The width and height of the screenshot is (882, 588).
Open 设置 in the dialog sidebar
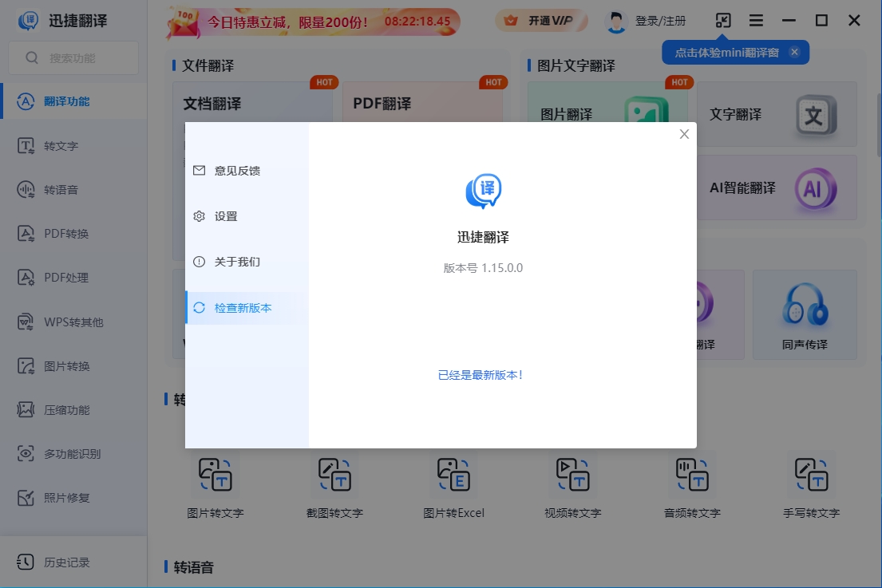click(x=225, y=216)
